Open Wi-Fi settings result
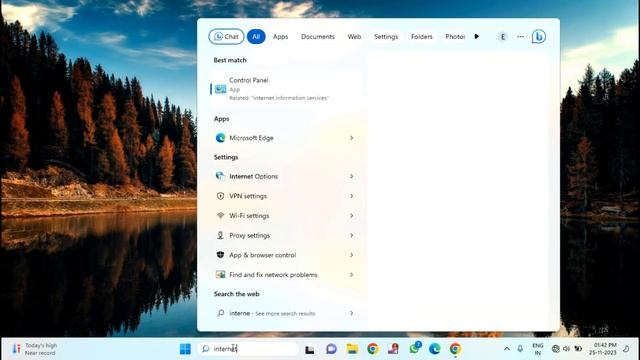This screenshot has height=360, width=640. click(x=286, y=216)
